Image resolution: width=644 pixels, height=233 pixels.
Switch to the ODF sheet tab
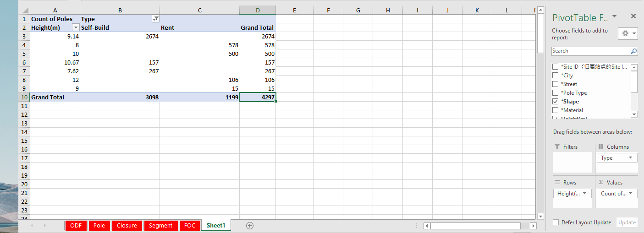tap(76, 225)
